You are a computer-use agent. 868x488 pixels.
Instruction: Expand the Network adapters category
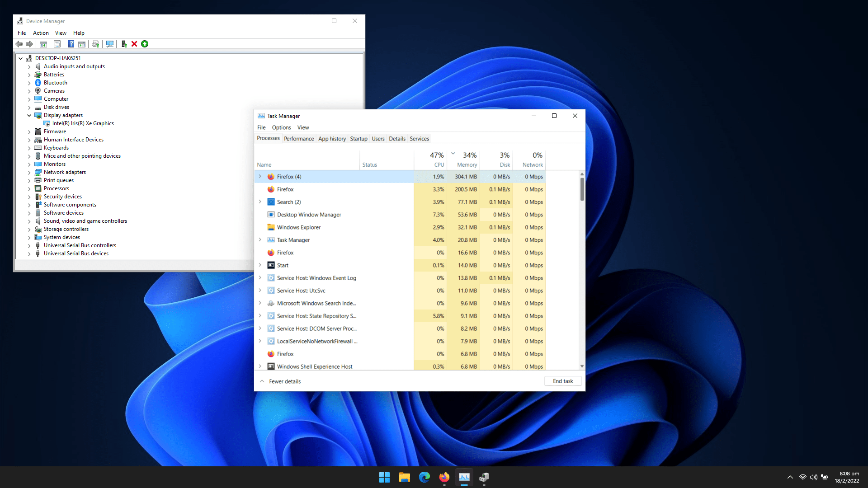(x=28, y=172)
